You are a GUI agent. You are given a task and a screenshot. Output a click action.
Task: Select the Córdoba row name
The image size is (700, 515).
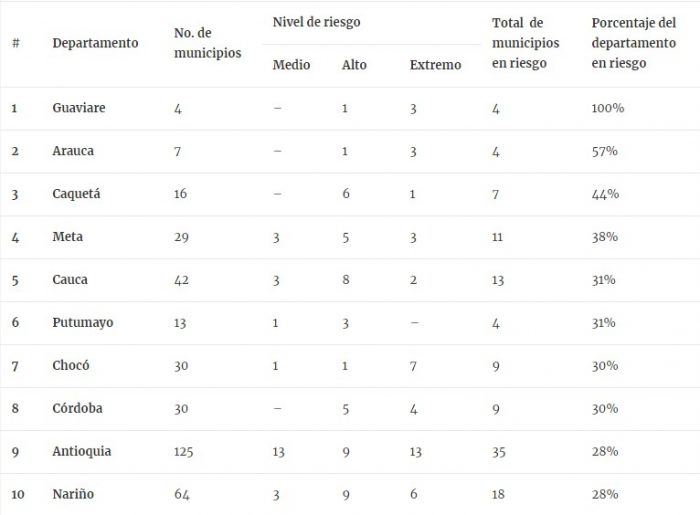pos(75,409)
